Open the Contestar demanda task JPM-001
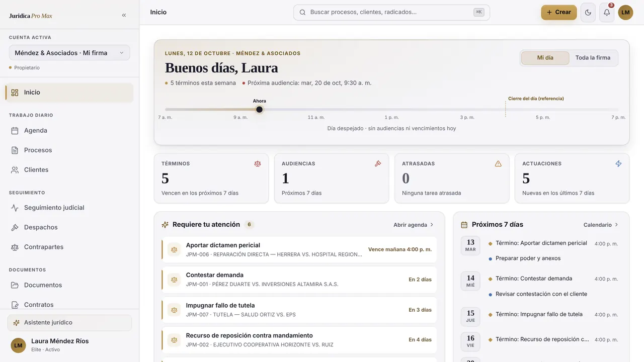This screenshot has height=362, width=644. [x=299, y=280]
